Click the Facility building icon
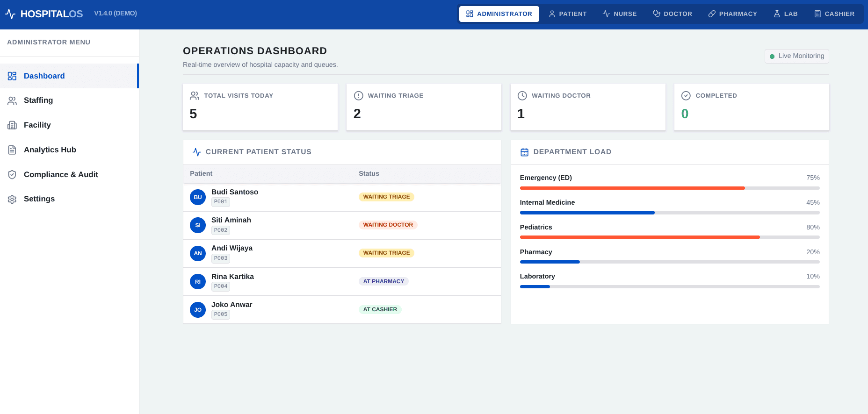 (x=12, y=125)
